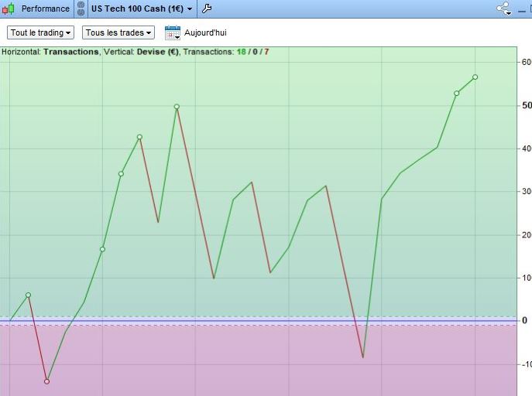Click the final highest data point marker
Screen dimensions: 532x396
[x=475, y=77]
